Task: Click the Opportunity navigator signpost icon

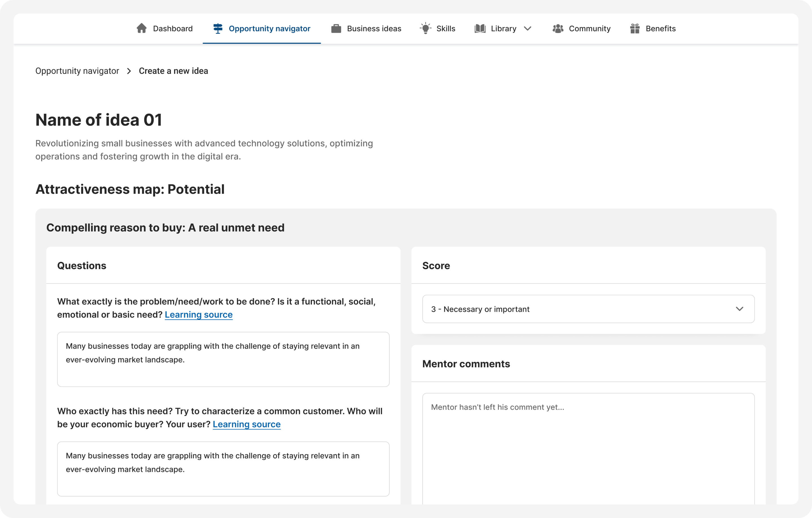Action: click(218, 28)
